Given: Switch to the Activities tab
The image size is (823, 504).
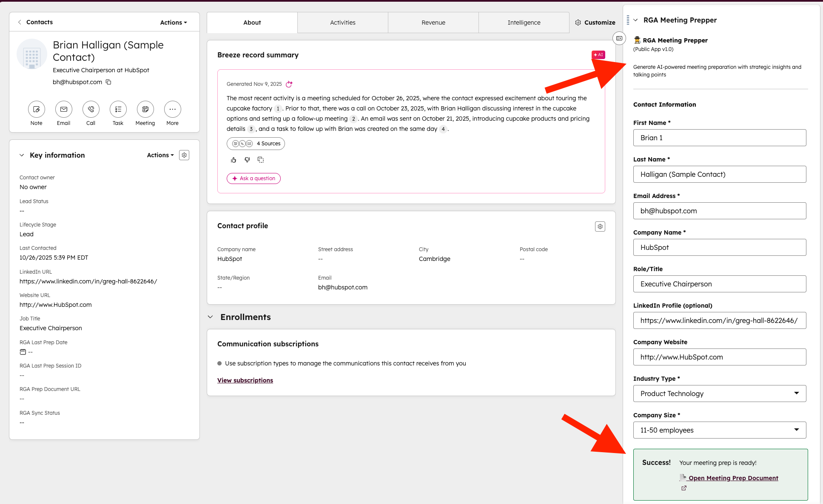Looking at the screenshot, I should coord(342,22).
